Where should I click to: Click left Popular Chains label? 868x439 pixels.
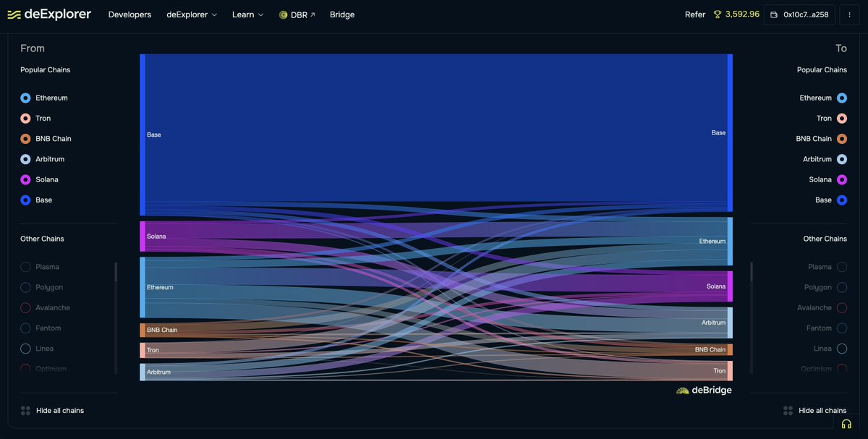pyautogui.click(x=46, y=70)
